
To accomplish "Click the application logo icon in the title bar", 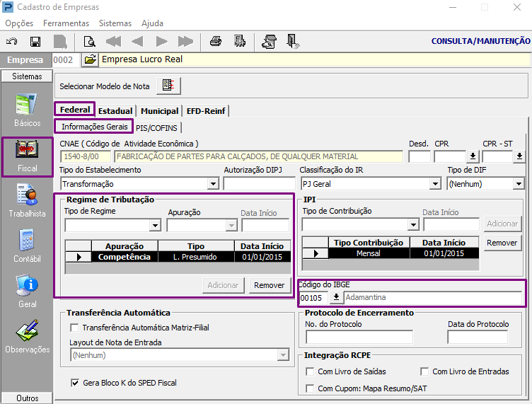I will point(8,7).
